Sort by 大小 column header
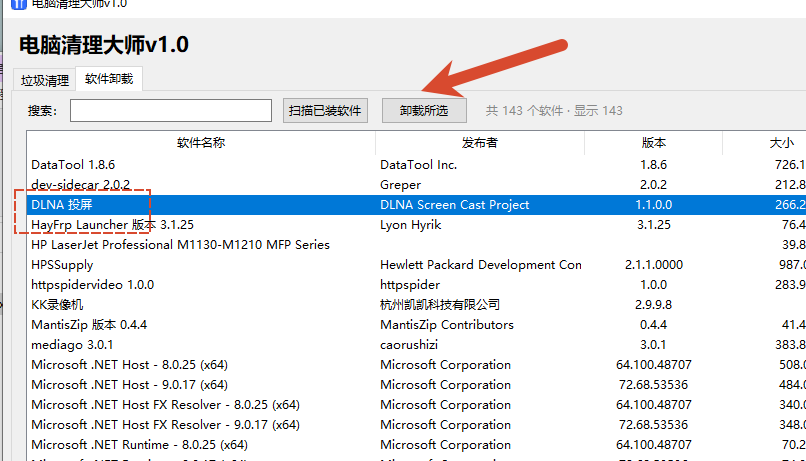Screen dimensions: 806x461 [765, 142]
